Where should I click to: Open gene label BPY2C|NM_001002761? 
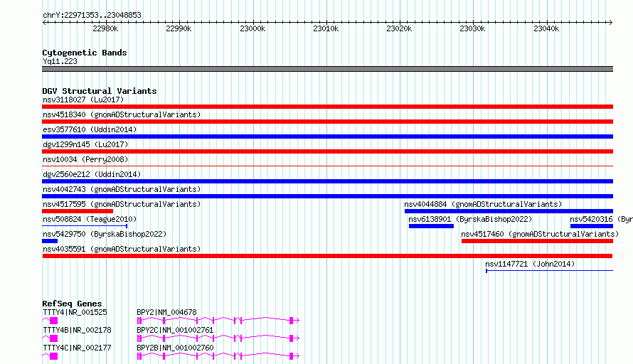(x=175, y=330)
